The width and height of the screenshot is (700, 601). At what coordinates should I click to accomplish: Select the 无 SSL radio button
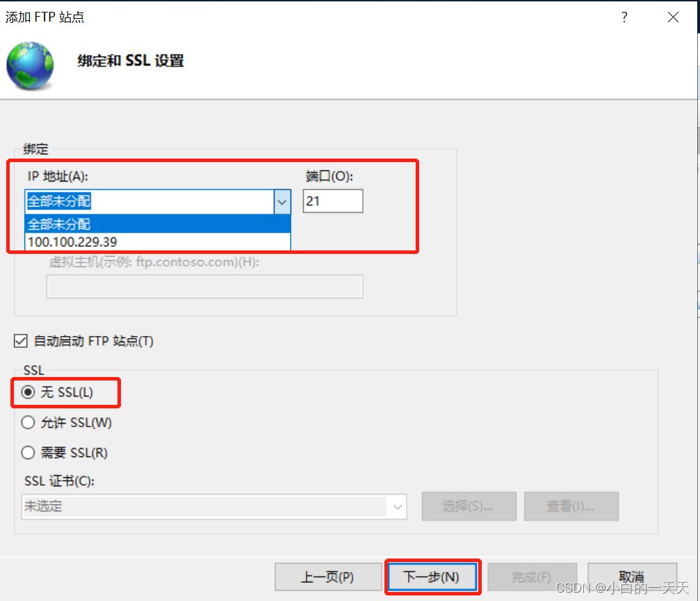pos(28,392)
